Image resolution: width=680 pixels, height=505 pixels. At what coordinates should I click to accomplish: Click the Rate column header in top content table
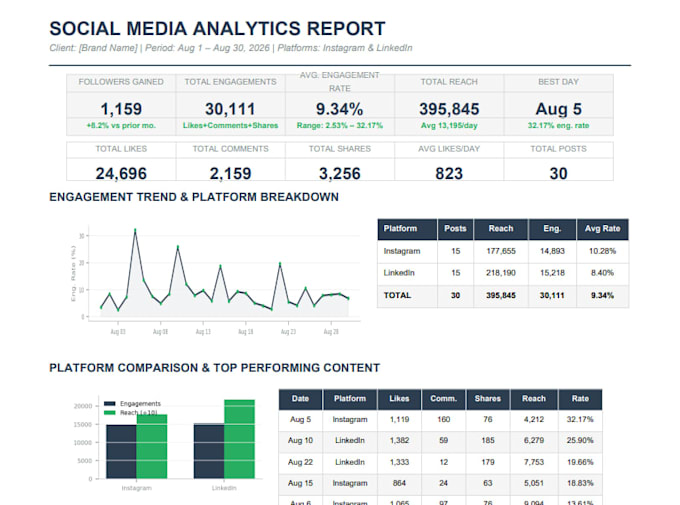(x=580, y=399)
